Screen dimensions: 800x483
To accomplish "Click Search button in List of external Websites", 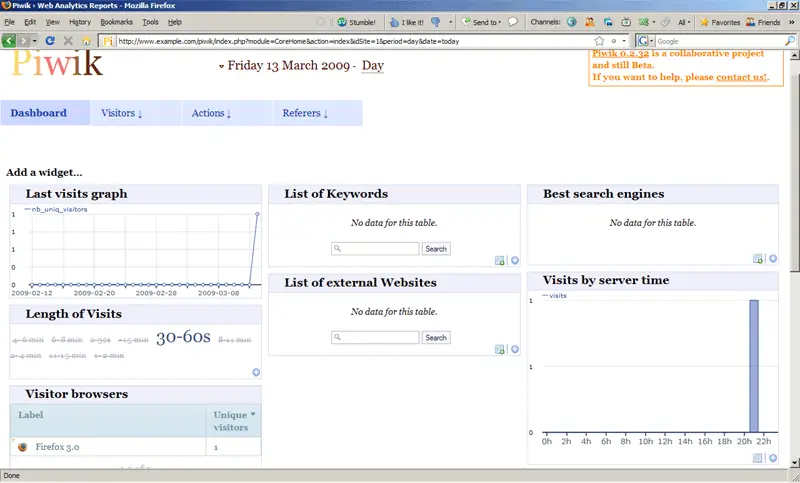I will [436, 338].
